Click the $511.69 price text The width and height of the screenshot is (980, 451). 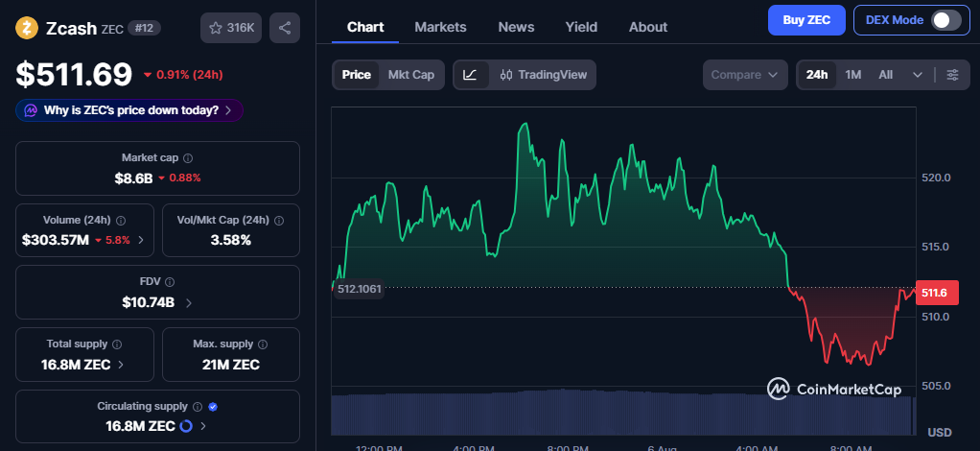(x=75, y=75)
